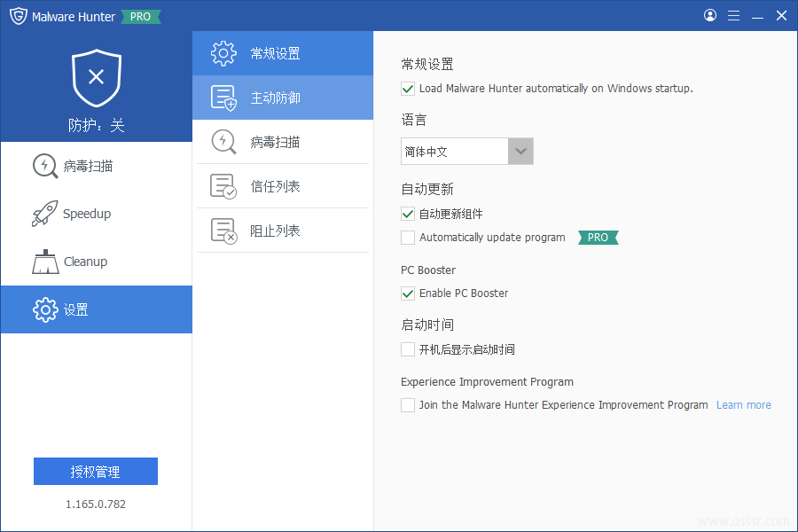Screen dimensions: 798x532
Task: Open the user account icon
Action: (710, 15)
